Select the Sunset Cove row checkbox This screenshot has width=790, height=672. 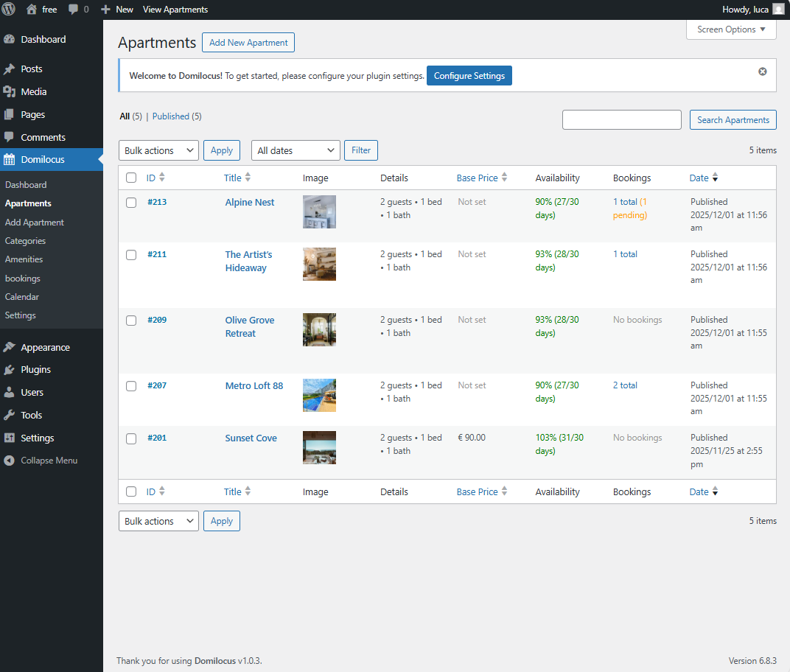[x=131, y=438]
